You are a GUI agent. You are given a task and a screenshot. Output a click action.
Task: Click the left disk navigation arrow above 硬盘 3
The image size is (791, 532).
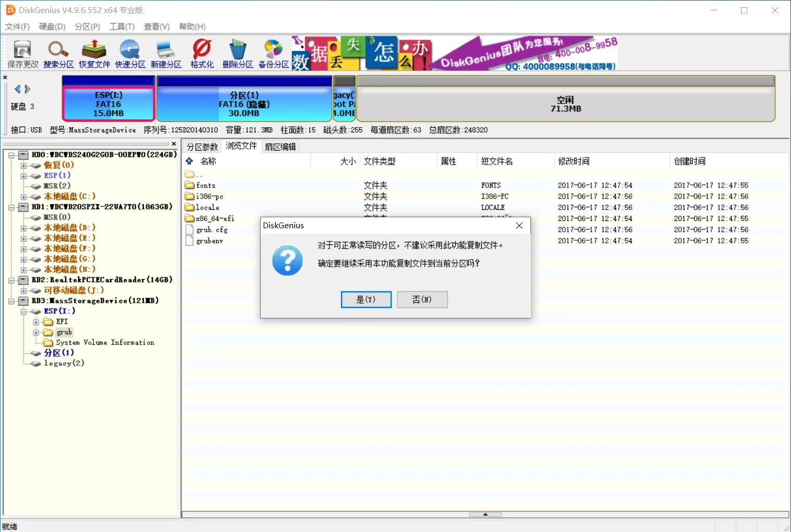pos(18,89)
